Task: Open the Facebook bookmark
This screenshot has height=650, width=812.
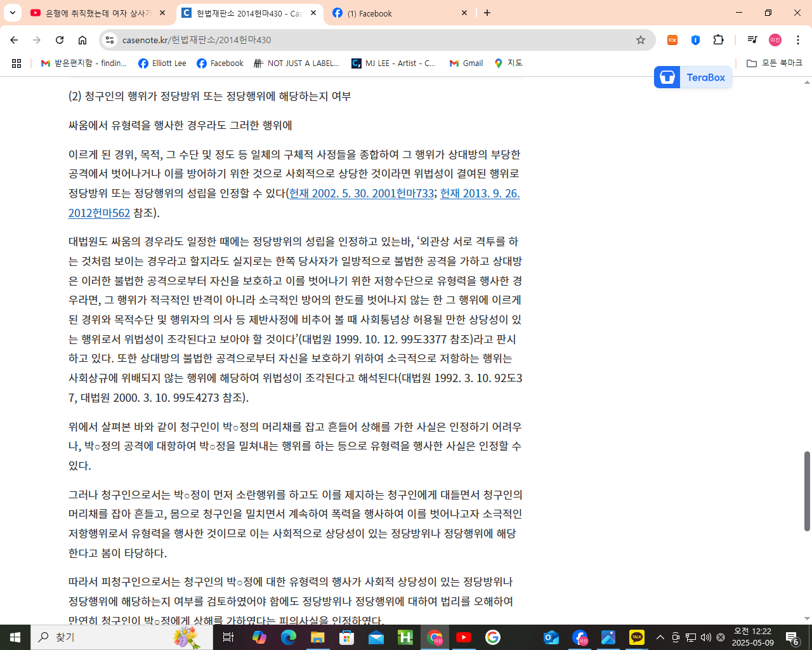Action: click(220, 63)
